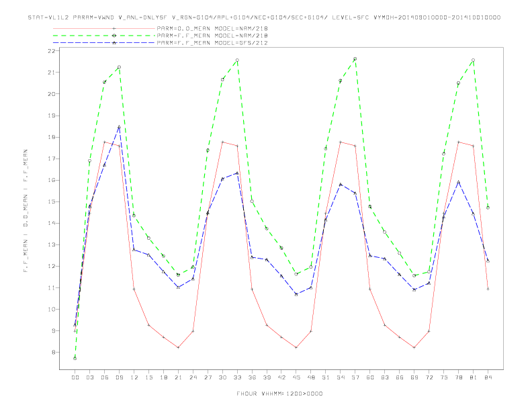Click the x-axis title FHOUR VHHMM:1200>0000
Viewport: 532px width, 411px height.
pos(279,394)
